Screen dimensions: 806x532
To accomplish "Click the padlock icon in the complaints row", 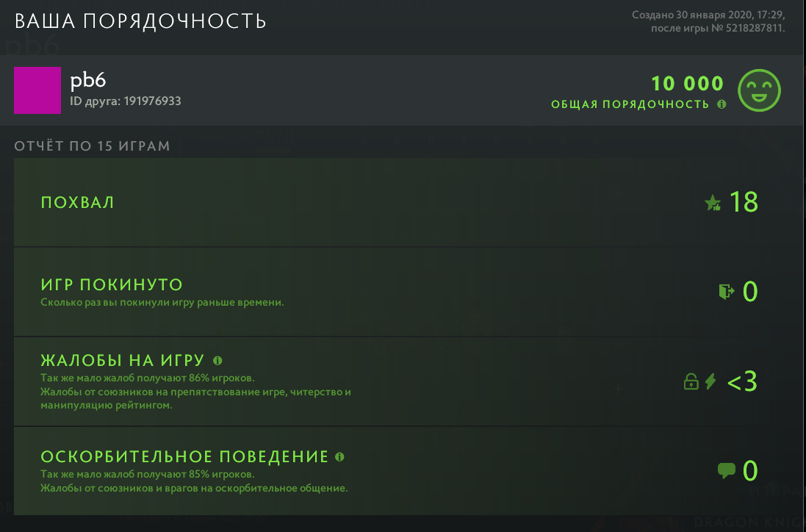I will tap(691, 381).
